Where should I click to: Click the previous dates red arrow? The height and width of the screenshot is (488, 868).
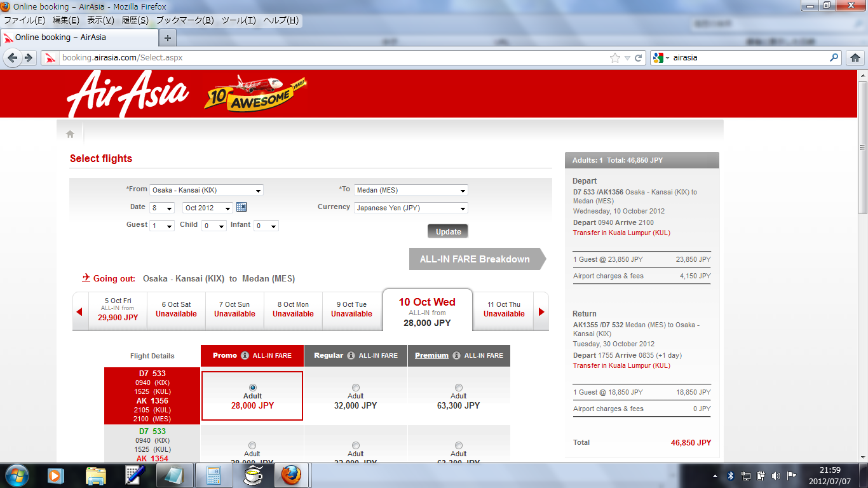coord(79,311)
